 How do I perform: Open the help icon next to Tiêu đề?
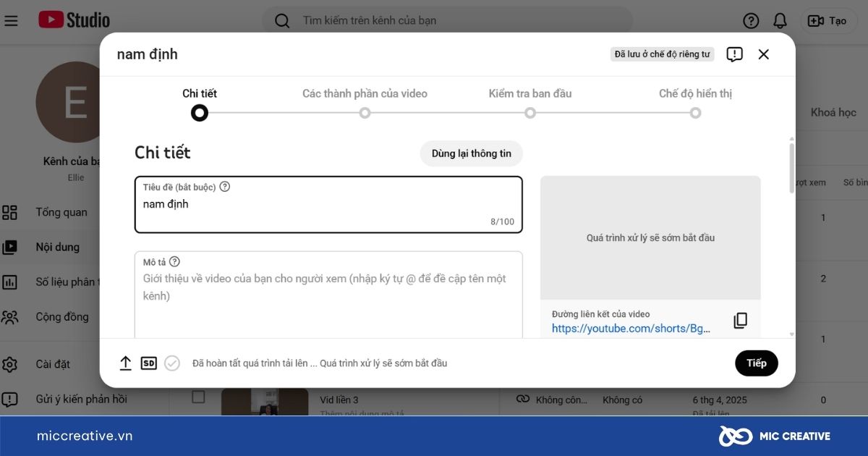click(225, 187)
